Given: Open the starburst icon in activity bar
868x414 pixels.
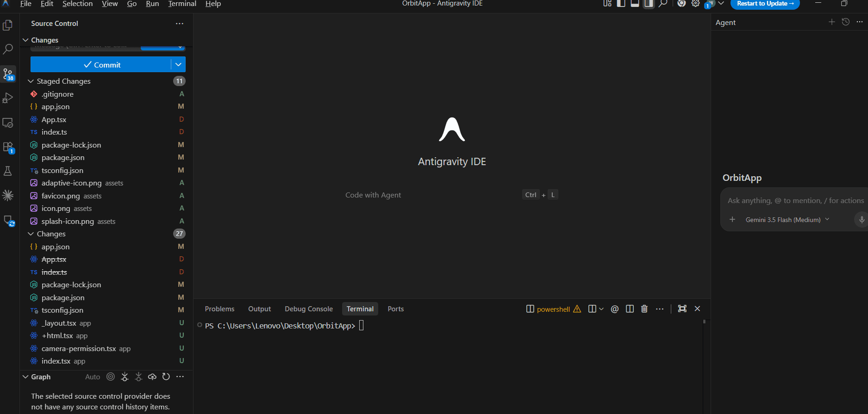Looking at the screenshot, I should (x=8, y=195).
